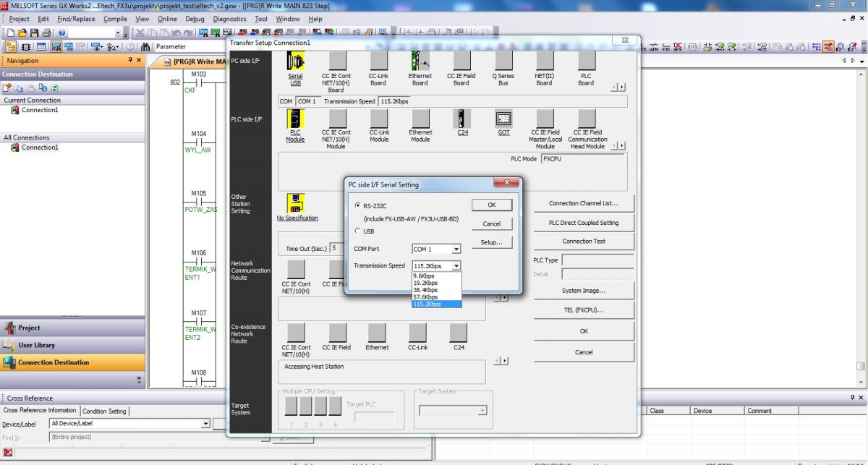Image resolution: width=868 pixels, height=465 pixels.
Task: Choose the CC-Link Module PLC side icon
Action: (379, 119)
